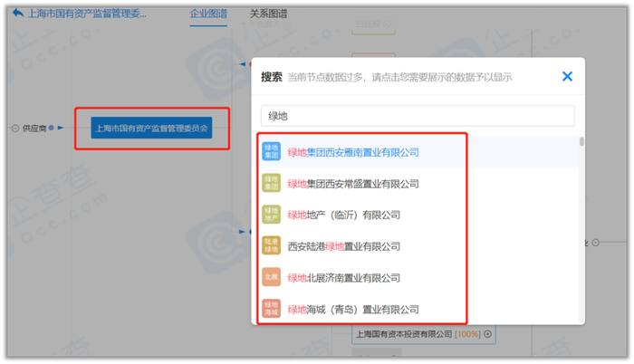Viewport: 634px width, 364px height.
Task: Click the results list scrollbar thumb
Action: pos(581,141)
